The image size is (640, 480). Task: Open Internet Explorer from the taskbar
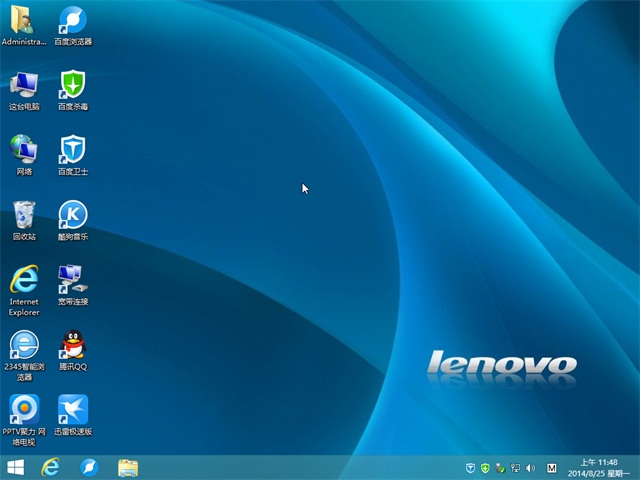[50, 467]
